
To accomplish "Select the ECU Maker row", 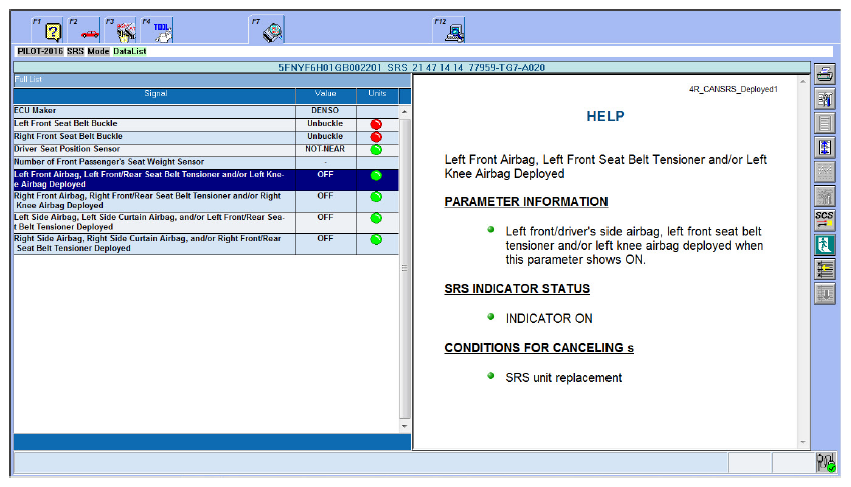I will coord(206,111).
